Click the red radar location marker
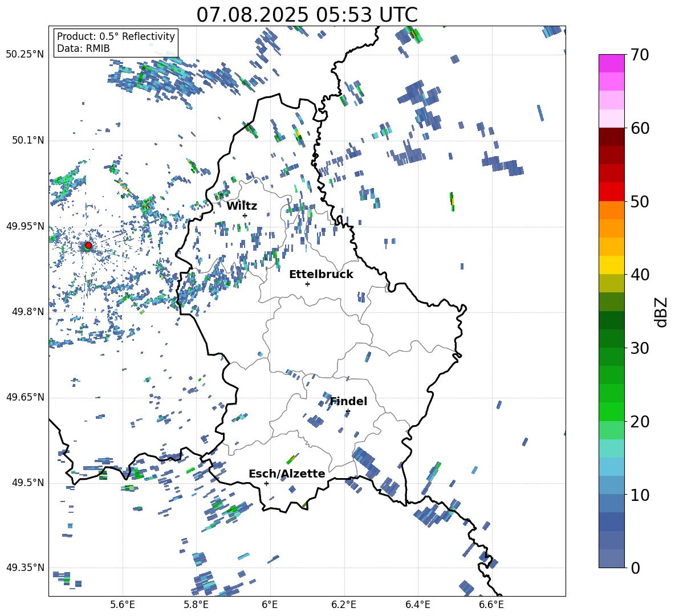Screen dimensions: 675x616 pos(88,246)
